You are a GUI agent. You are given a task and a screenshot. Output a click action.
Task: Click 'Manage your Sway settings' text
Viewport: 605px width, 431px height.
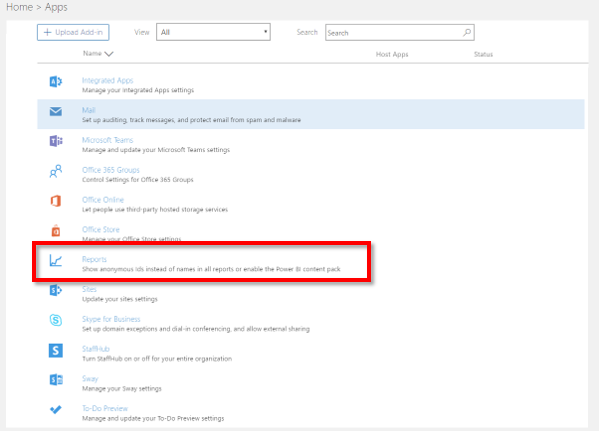(x=122, y=389)
